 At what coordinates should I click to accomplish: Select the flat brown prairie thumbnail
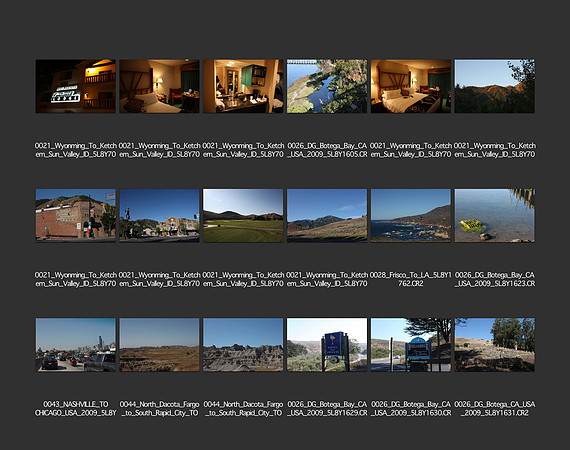pos(159,345)
